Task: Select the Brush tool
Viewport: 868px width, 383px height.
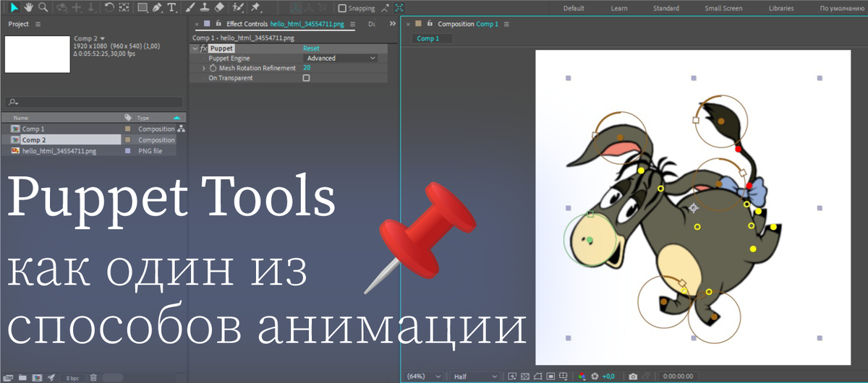Action: 190,8
